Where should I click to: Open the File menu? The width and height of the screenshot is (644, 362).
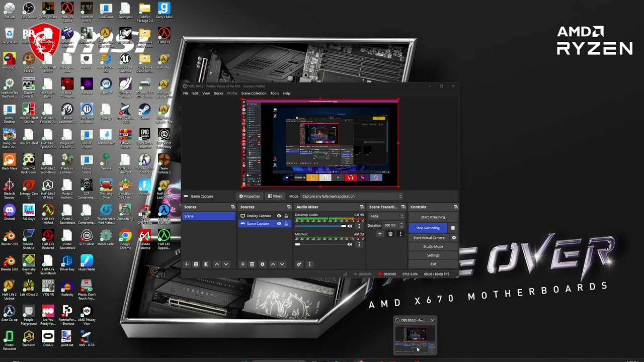(186, 94)
